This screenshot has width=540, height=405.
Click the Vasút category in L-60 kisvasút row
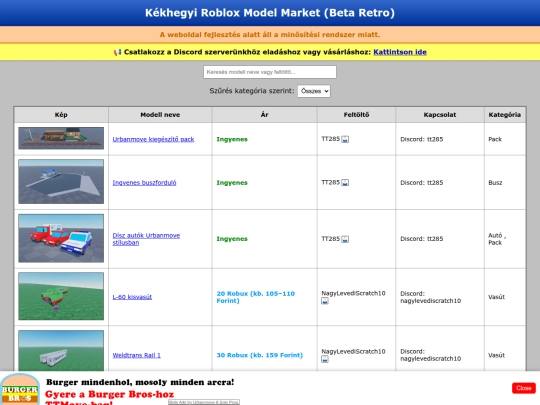pyautogui.click(x=496, y=297)
